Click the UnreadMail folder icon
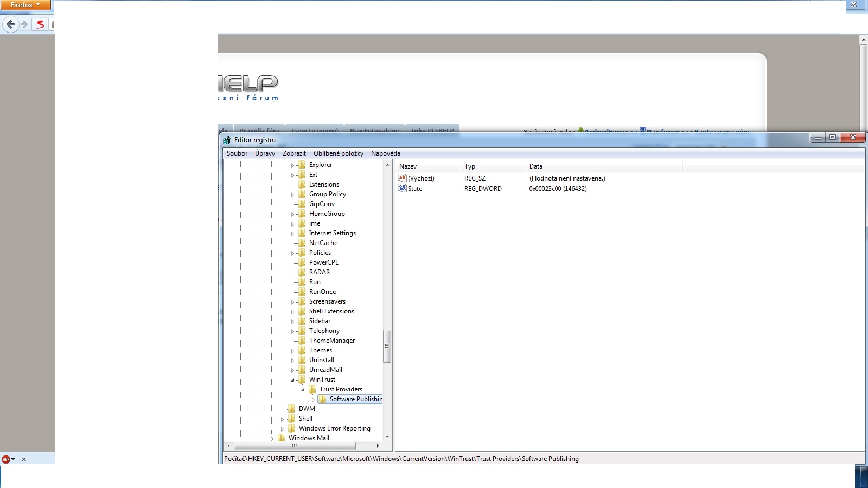The image size is (868, 488). click(302, 370)
